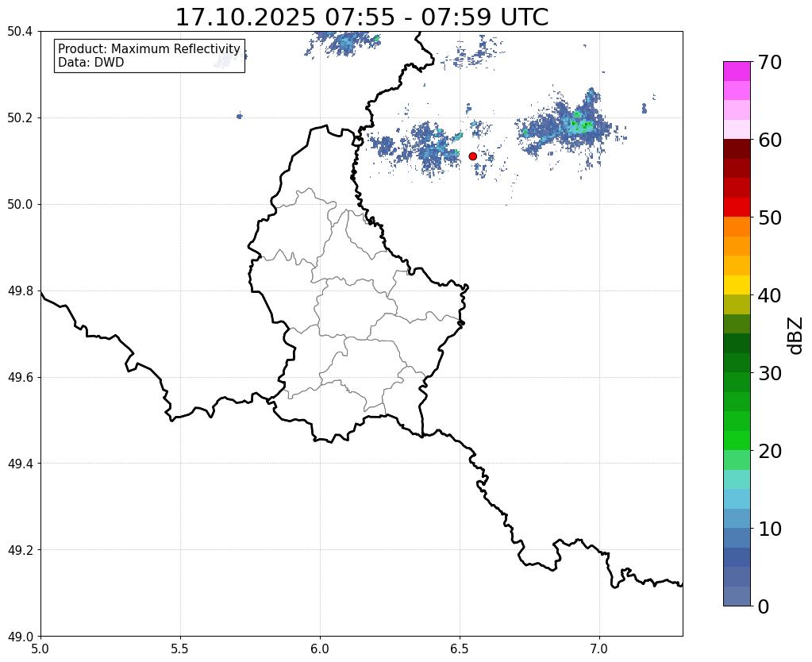Click the red location marker dot

click(472, 156)
